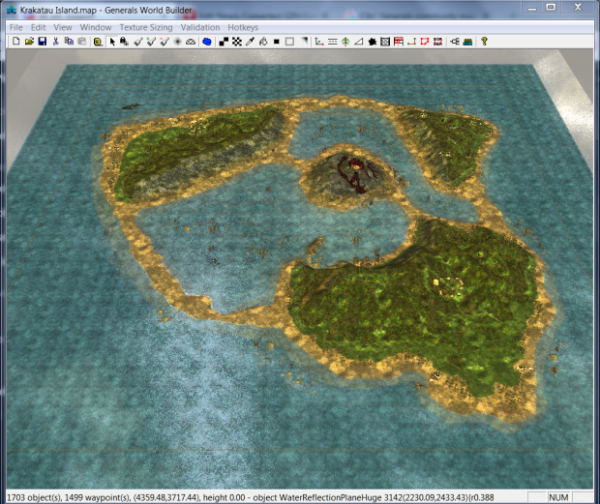Select the arrow pointer tool
This screenshot has height=504, width=600.
tap(112, 41)
